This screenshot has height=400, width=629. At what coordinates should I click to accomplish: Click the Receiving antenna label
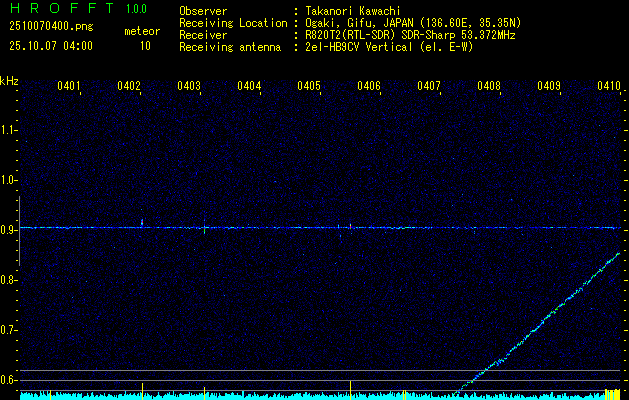point(230,47)
